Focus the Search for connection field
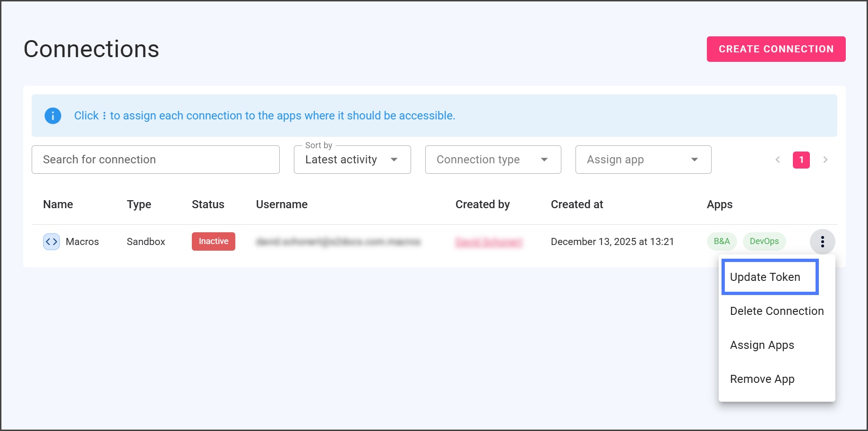Viewport: 868px width, 431px height. tap(155, 160)
